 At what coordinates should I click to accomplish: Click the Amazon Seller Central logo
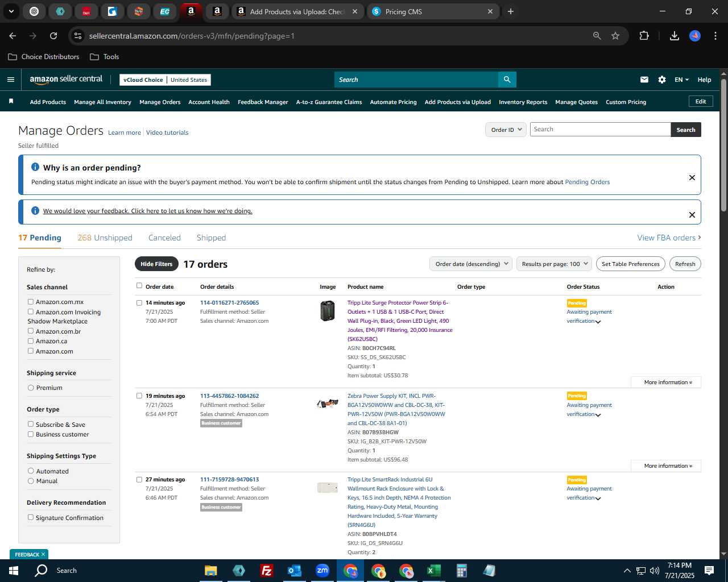coord(66,80)
